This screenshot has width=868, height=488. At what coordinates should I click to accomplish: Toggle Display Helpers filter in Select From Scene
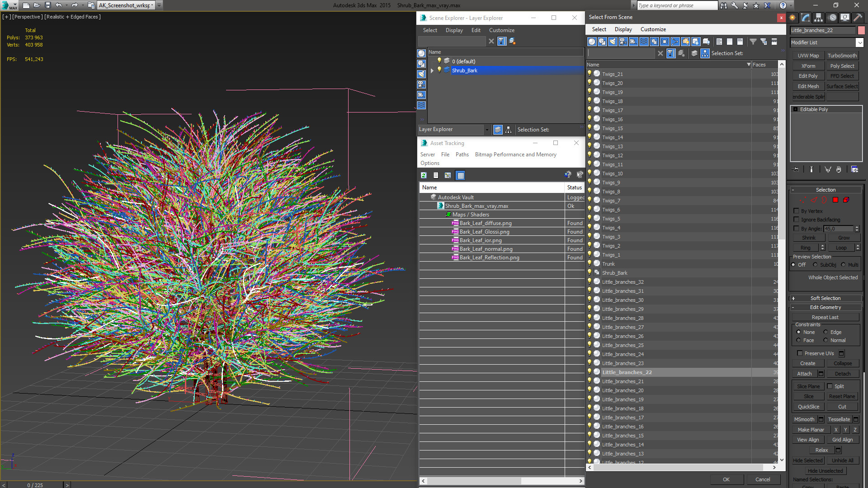tap(633, 42)
